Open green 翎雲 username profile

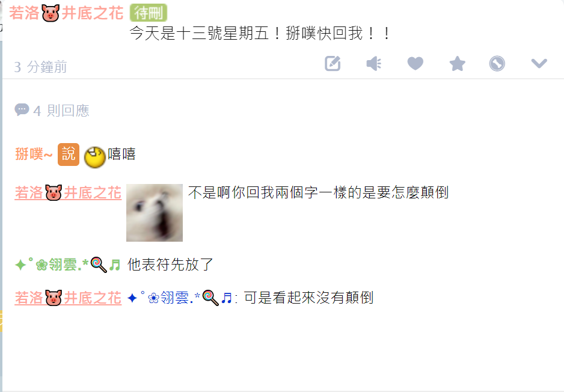[x=68, y=265]
